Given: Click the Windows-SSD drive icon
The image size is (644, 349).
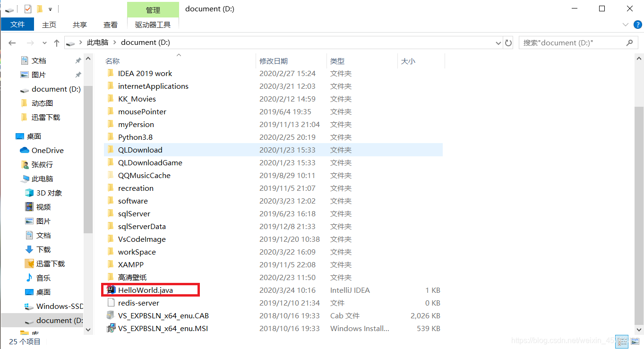Looking at the screenshot, I should point(29,306).
